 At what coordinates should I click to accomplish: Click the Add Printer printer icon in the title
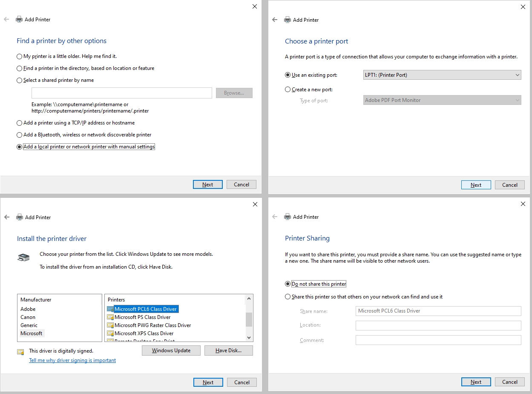pos(19,19)
